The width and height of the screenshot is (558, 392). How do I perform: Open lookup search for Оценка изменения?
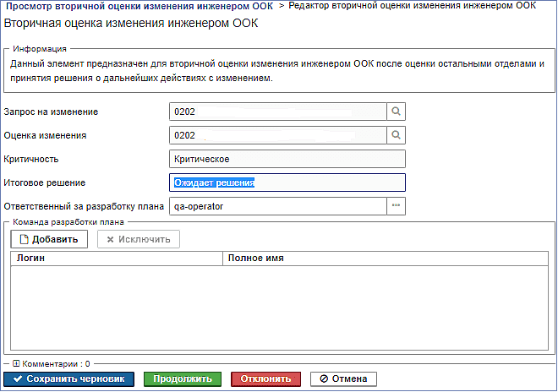[396, 135]
